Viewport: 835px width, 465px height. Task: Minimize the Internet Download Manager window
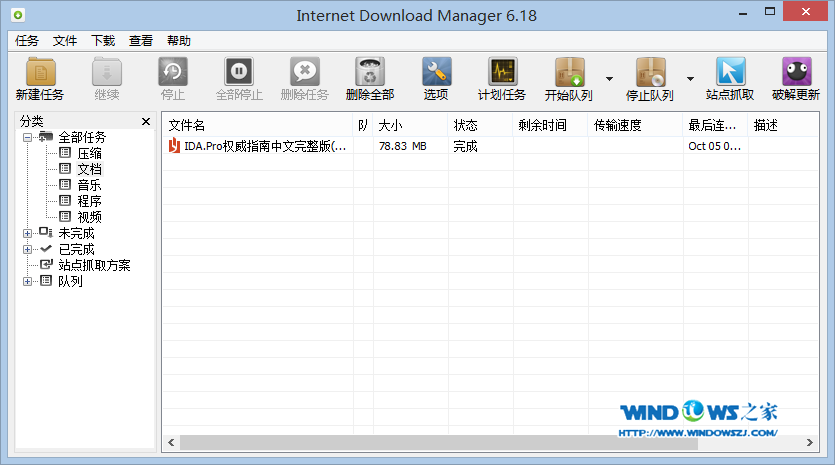(x=743, y=13)
